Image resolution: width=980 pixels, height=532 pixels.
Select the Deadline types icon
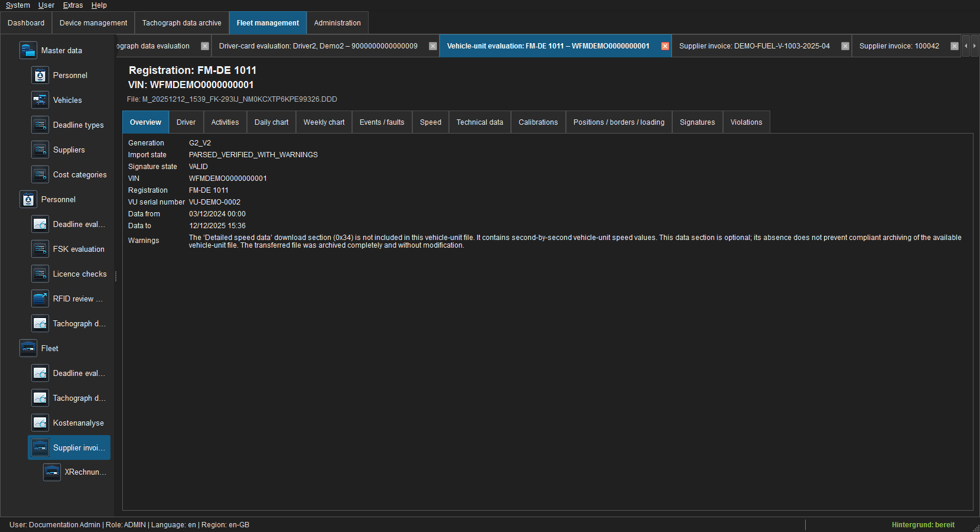40,125
